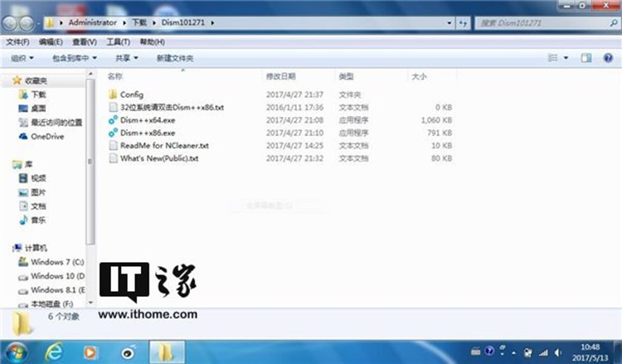Toggle the preview pane icon in toolbar
Image resolution: width=622 pixels, height=364 pixels.
click(586, 58)
